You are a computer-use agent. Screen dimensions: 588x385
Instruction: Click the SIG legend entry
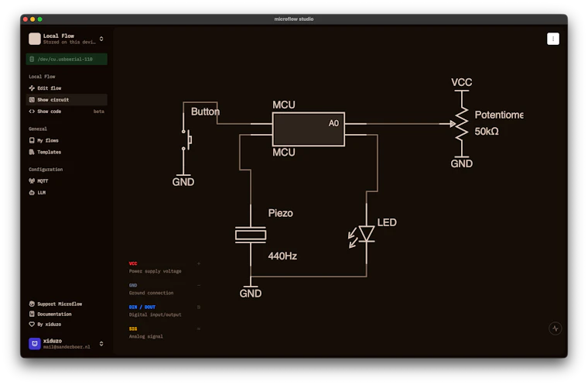click(x=165, y=332)
